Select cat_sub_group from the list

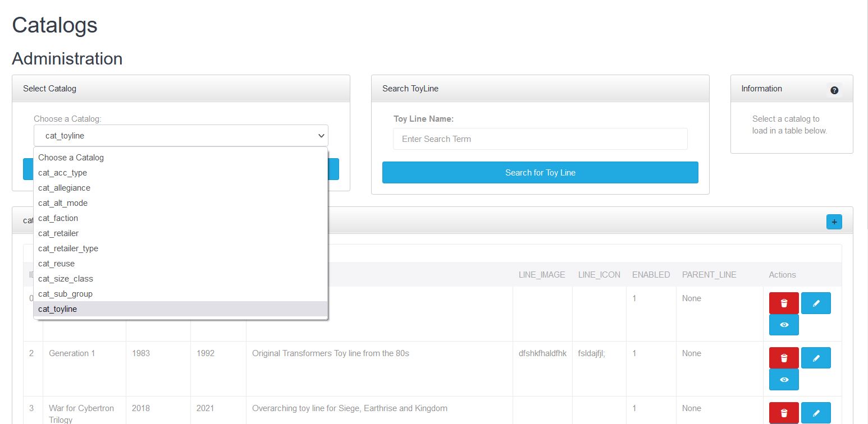click(x=65, y=294)
